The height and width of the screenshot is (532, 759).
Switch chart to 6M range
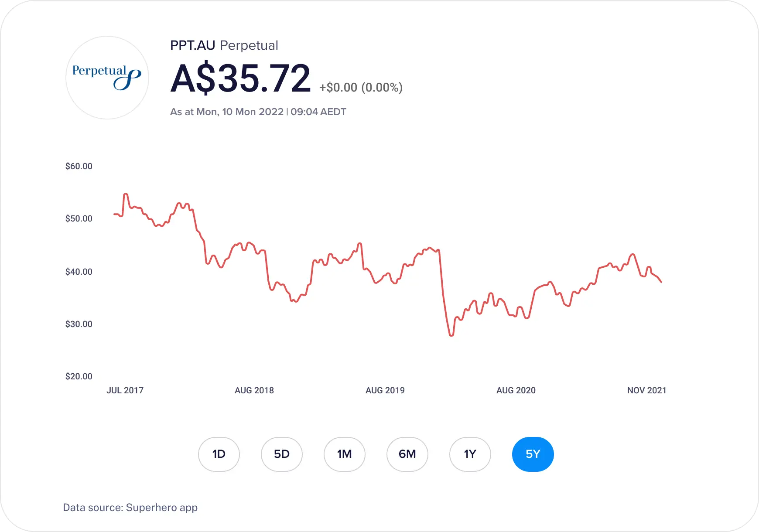(407, 454)
